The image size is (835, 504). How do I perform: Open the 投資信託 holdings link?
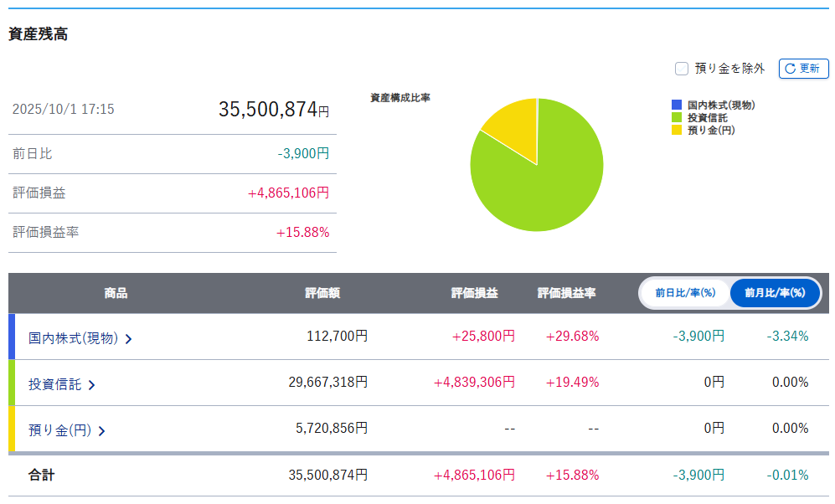point(55,384)
